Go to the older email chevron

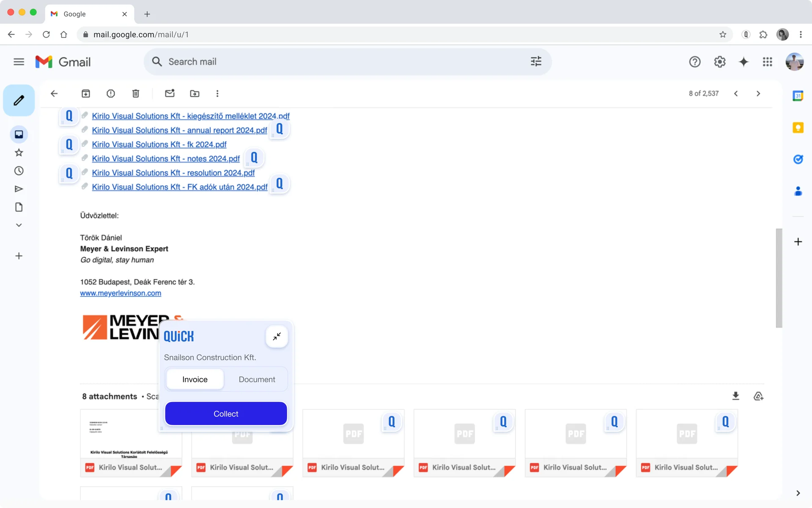(x=758, y=94)
